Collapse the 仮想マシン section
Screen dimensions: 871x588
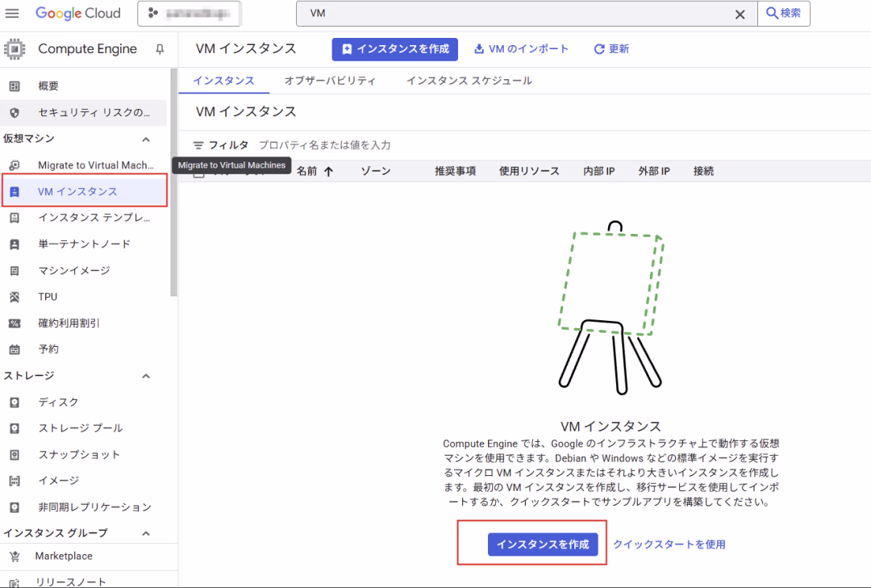[x=145, y=139]
